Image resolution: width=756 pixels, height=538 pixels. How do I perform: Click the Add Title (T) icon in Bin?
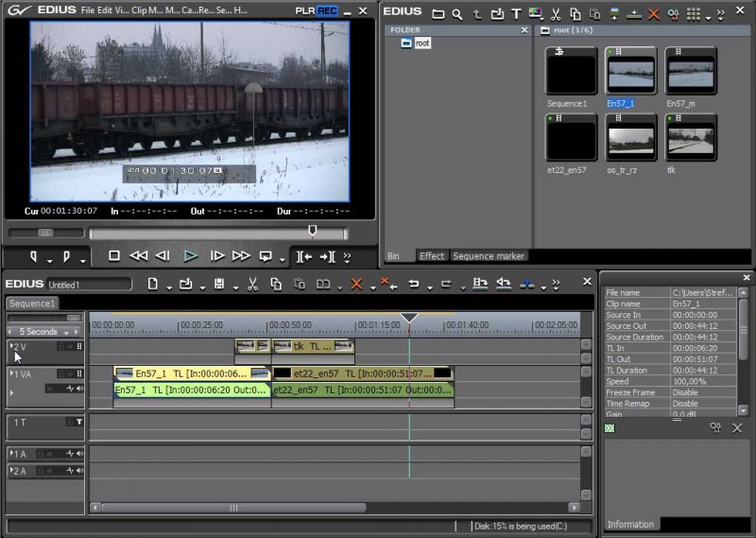click(x=516, y=14)
